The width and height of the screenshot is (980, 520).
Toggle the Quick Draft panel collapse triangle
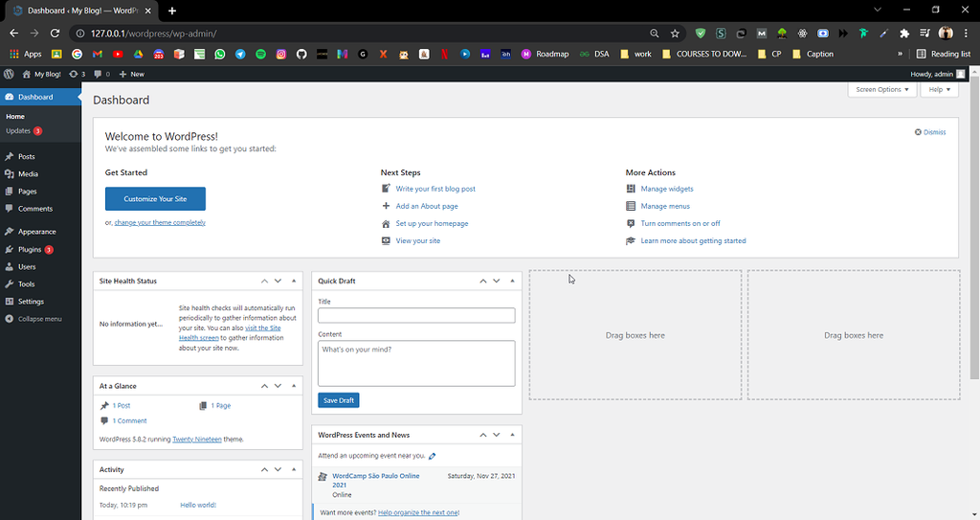(x=513, y=281)
